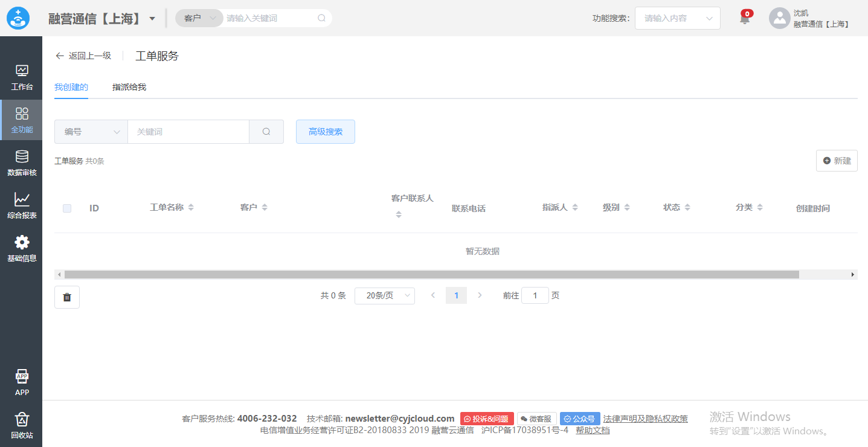The height and width of the screenshot is (447, 868).
Task: Open the 功能搜索 dropdown box
Action: tap(677, 18)
